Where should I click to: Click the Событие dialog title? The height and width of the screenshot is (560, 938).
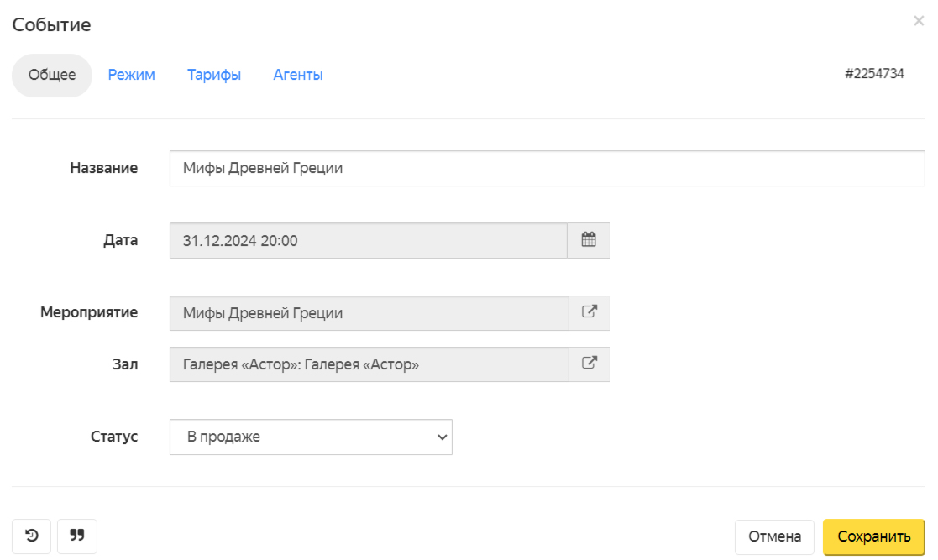pyautogui.click(x=51, y=24)
